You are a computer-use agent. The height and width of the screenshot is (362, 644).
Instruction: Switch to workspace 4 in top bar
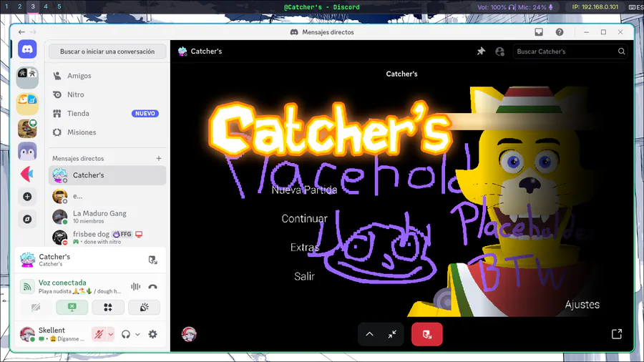[46, 6]
